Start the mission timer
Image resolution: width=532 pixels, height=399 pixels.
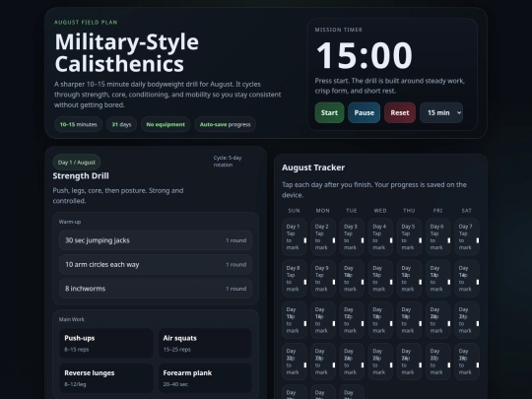[329, 112]
